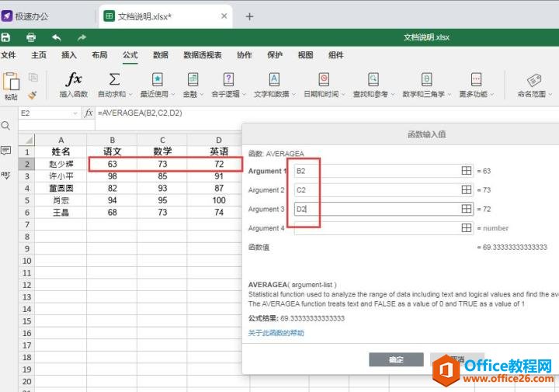The width and height of the screenshot is (559, 392).
Task: Select cell with value 100
Action: (x=218, y=200)
